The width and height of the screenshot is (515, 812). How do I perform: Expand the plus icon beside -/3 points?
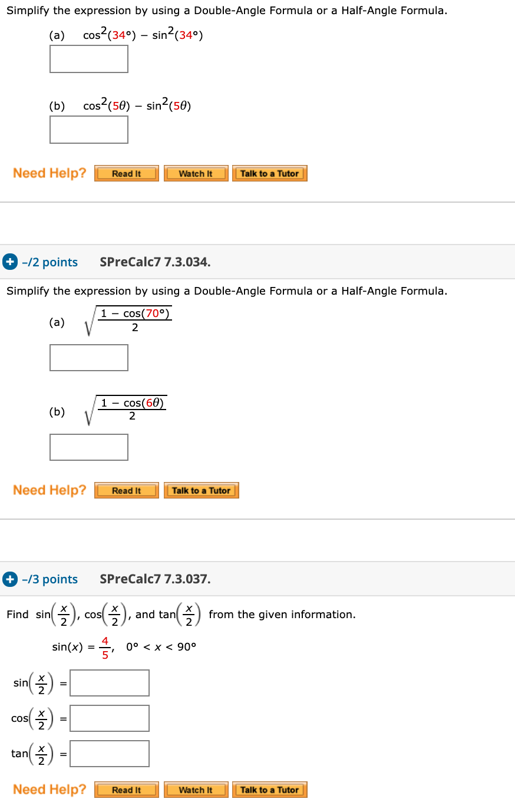coord(10,579)
